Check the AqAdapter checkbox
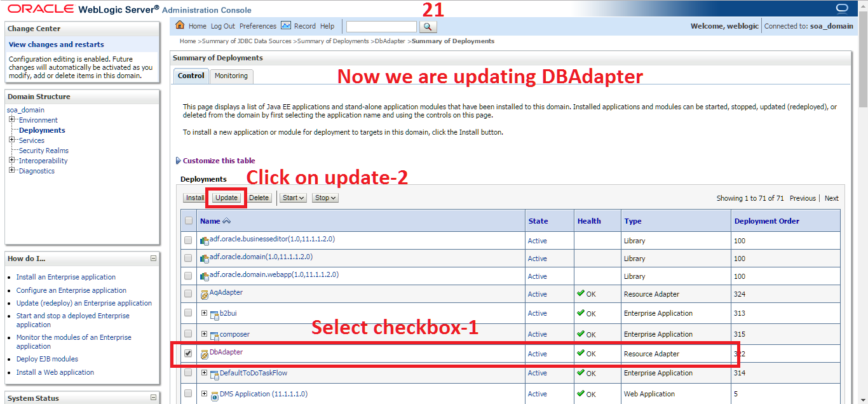 tap(188, 293)
